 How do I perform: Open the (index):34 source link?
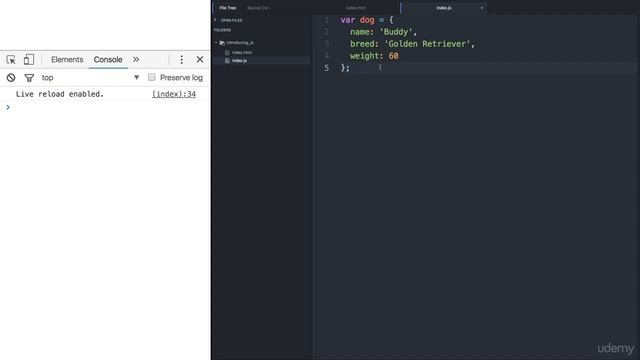coord(174,94)
